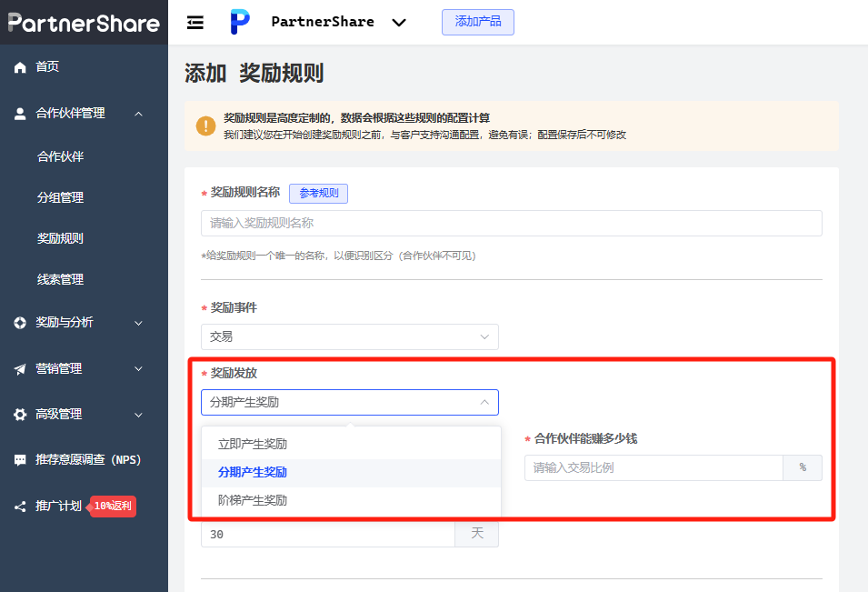The width and height of the screenshot is (868, 592).
Task: Select 奖励规则 in the sidebar
Action: pyautogui.click(x=60, y=237)
